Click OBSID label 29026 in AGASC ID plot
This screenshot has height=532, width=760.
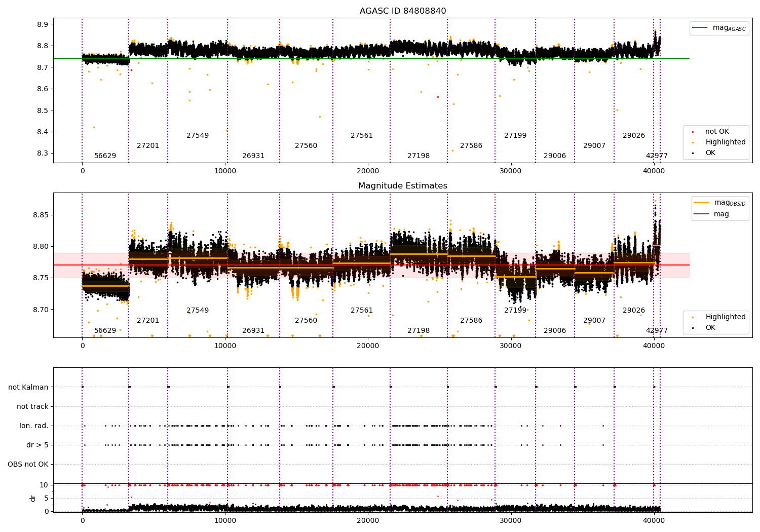point(634,136)
